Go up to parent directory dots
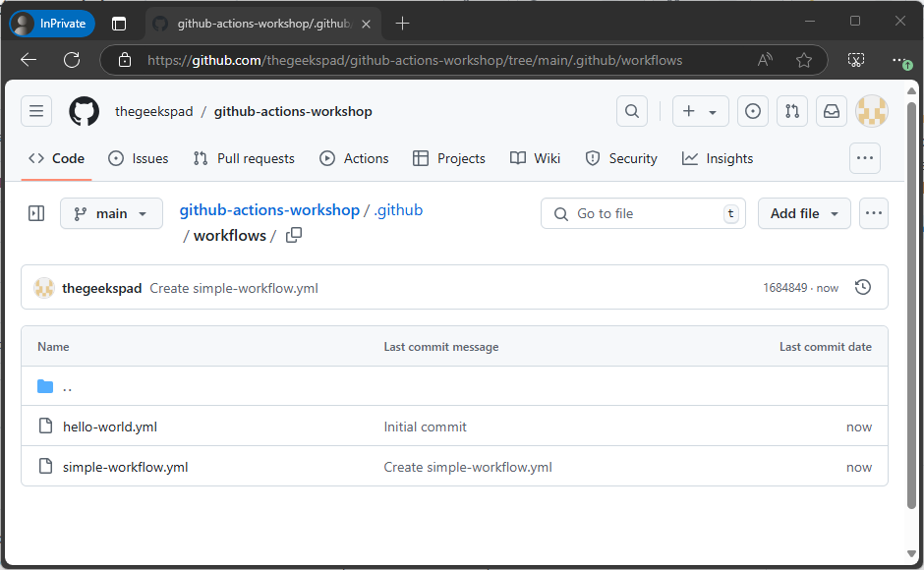Image resolution: width=924 pixels, height=570 pixels. click(67, 387)
